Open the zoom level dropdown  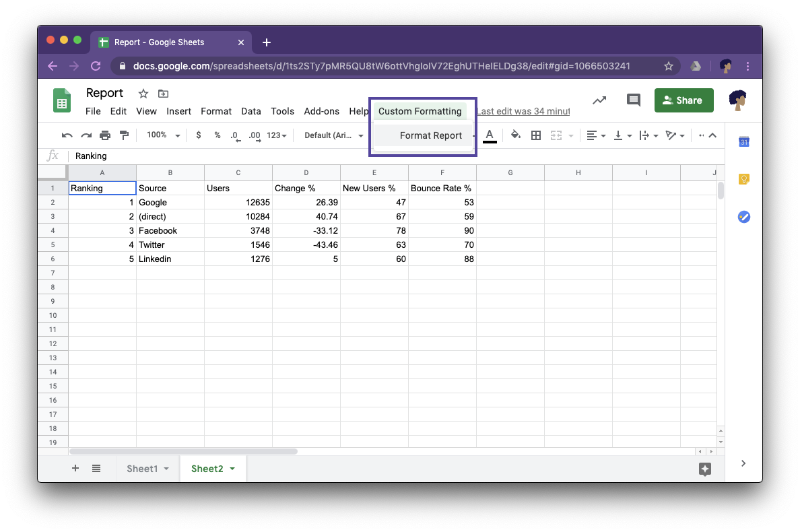click(162, 135)
